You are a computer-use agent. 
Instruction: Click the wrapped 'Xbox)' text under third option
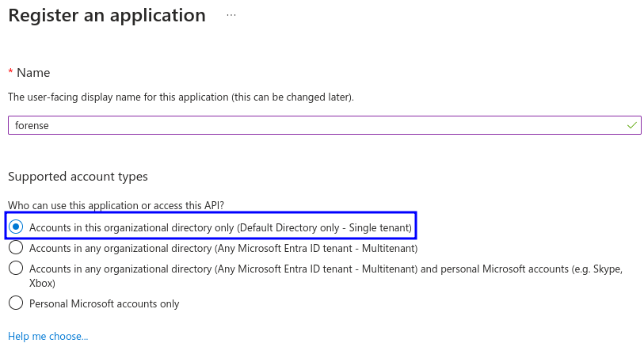[42, 284]
